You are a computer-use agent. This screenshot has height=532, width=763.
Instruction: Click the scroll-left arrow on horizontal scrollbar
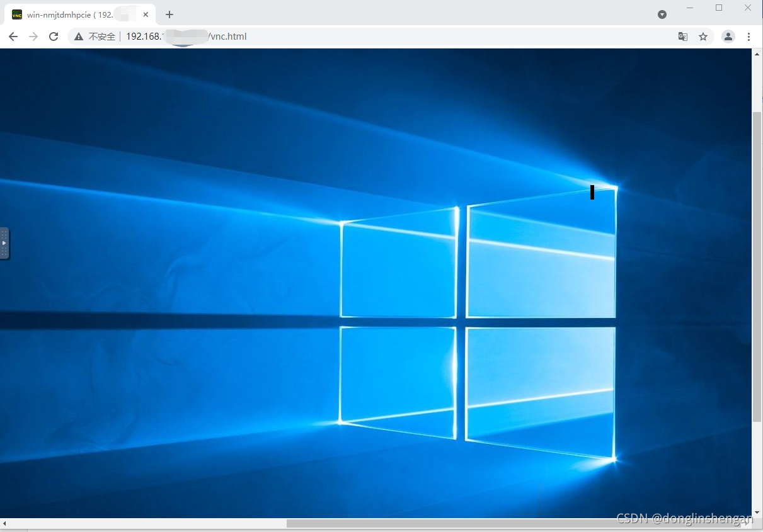click(x=5, y=523)
